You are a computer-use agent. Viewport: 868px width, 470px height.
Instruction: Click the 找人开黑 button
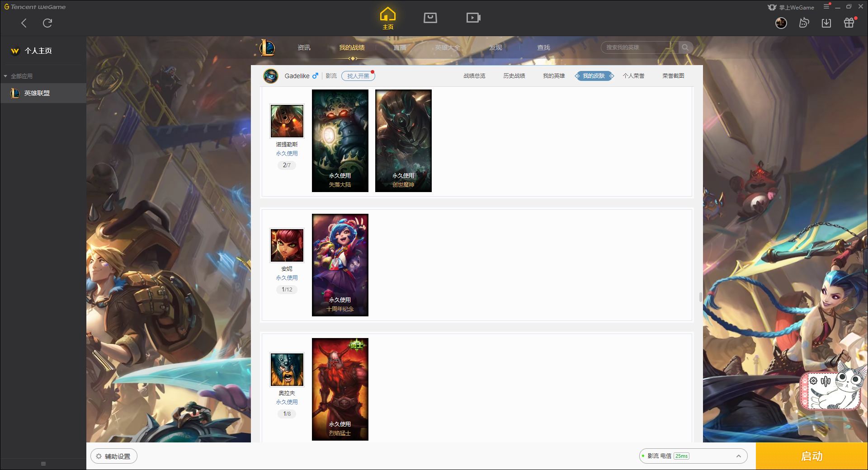pos(358,76)
